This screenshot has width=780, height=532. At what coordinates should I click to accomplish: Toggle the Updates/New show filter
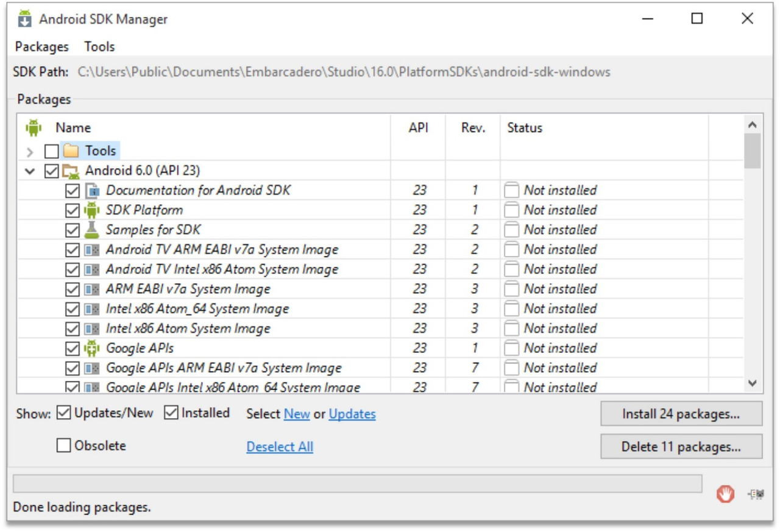[x=63, y=413]
